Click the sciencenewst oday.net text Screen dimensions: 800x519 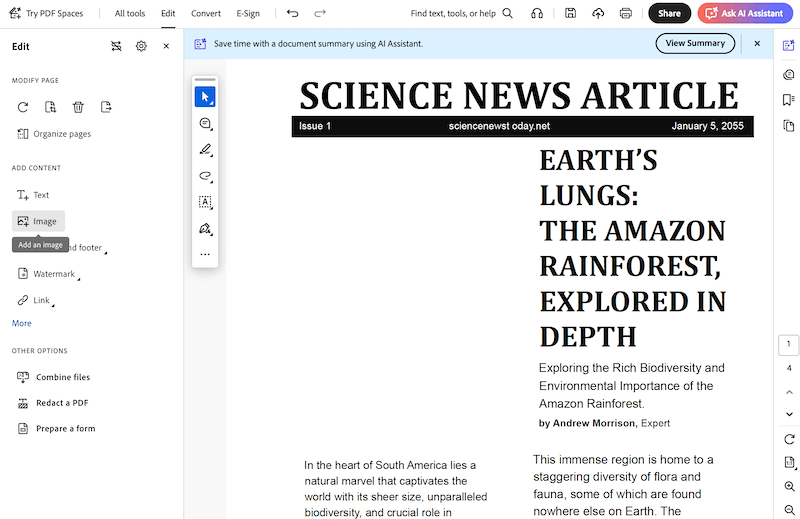[x=499, y=126]
